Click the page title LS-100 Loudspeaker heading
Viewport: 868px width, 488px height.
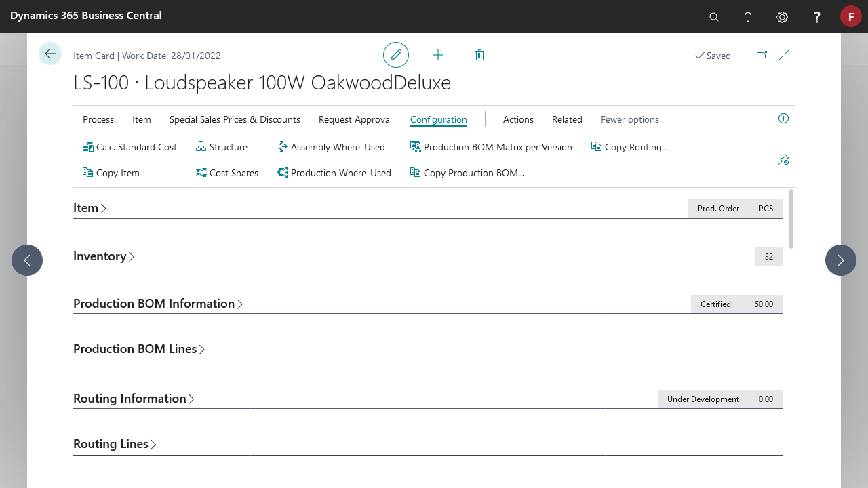pos(262,83)
